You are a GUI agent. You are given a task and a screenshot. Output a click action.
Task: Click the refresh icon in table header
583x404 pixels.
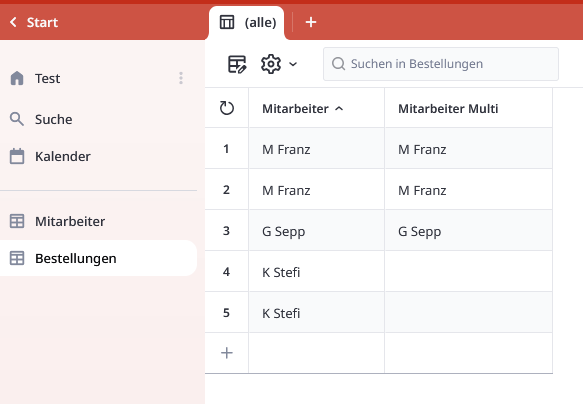point(226,108)
